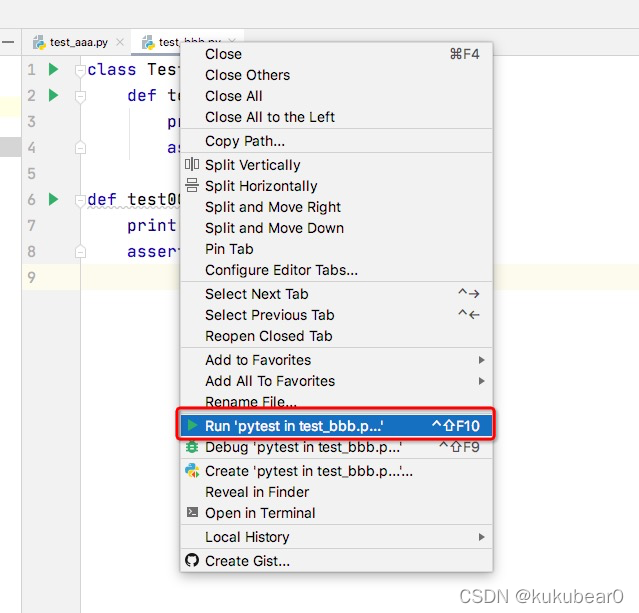Viewport: 639px width, 613px height.
Task: Click the run arrow beside line 2
Action: point(53,95)
